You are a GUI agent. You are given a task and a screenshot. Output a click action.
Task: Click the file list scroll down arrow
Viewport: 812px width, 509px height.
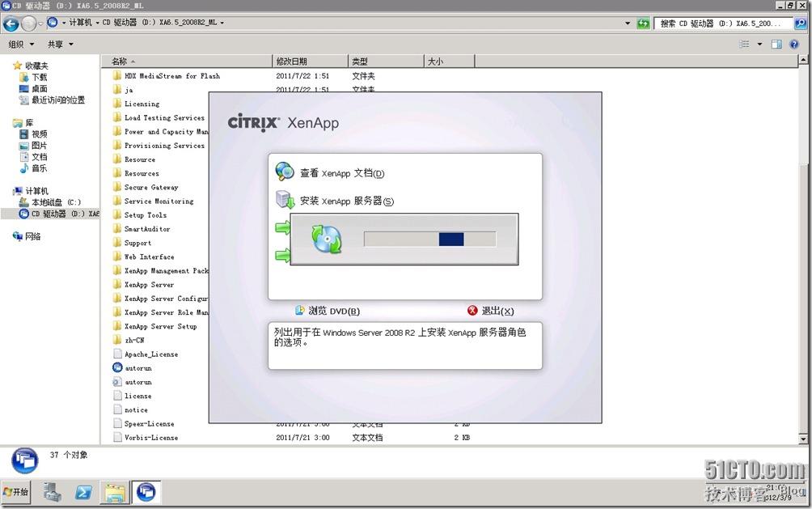803,439
